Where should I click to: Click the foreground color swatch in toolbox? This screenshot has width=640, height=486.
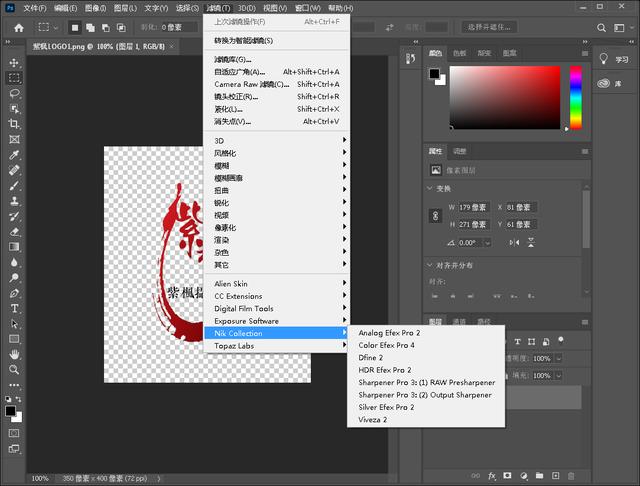(11, 411)
